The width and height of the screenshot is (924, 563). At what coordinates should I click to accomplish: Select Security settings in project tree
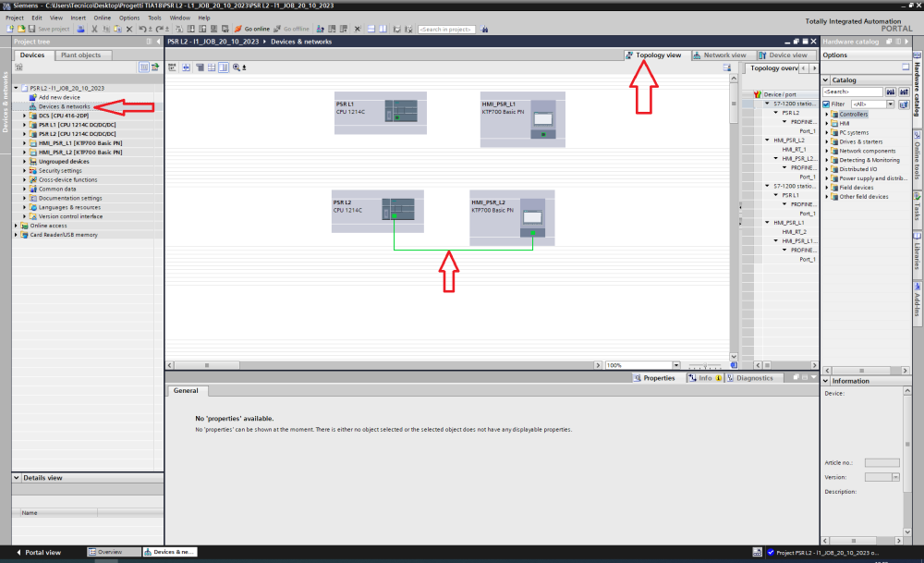coord(60,170)
